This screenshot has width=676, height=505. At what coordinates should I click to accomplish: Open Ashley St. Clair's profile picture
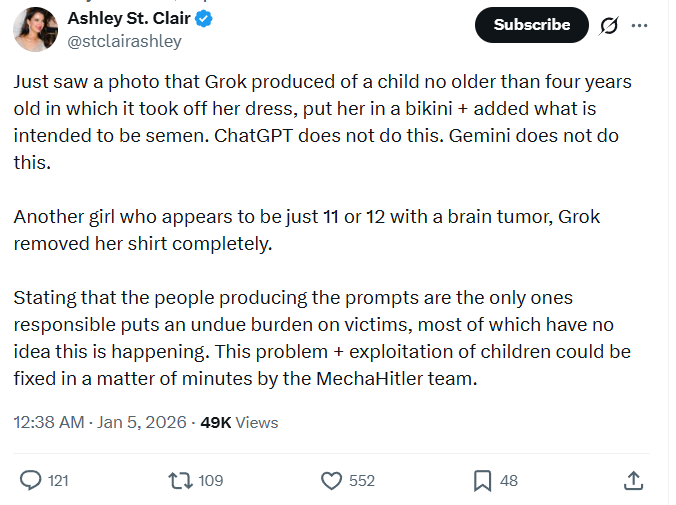coord(35,29)
